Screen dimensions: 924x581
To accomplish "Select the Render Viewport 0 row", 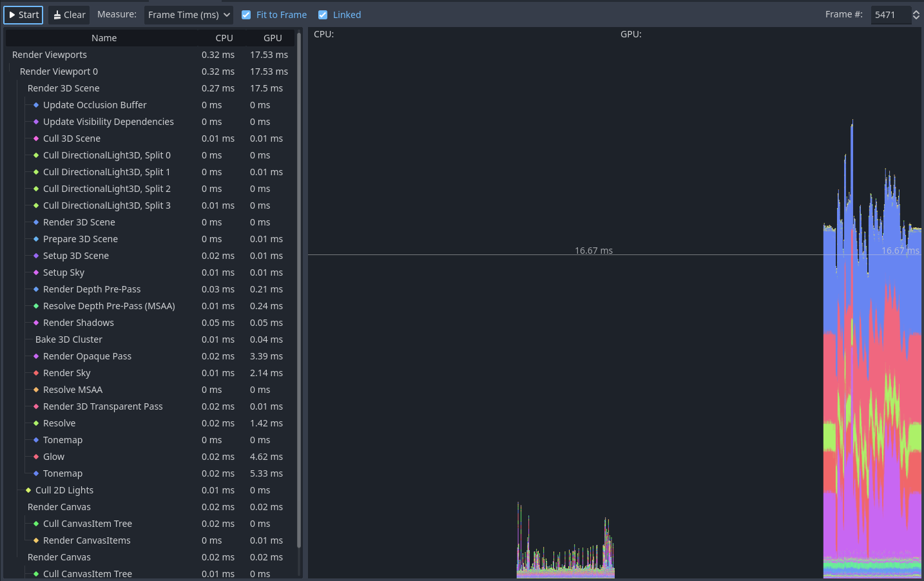I will pyautogui.click(x=59, y=71).
